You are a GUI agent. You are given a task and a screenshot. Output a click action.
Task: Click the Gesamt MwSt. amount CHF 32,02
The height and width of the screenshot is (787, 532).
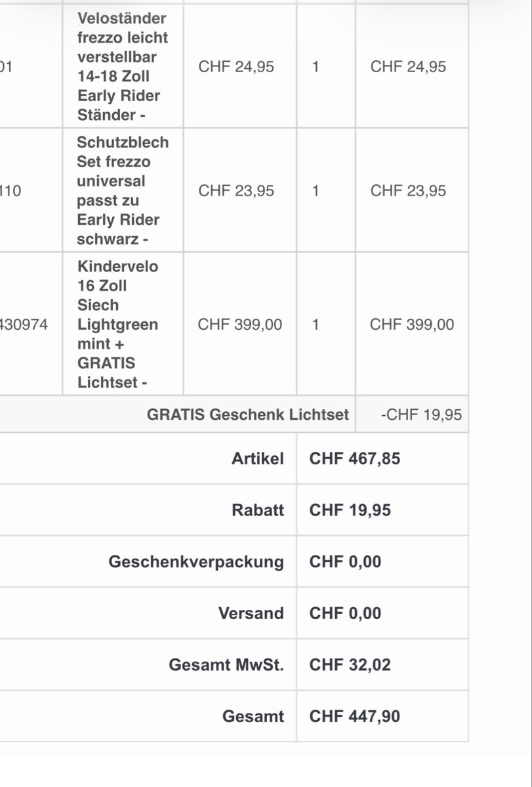(350, 665)
